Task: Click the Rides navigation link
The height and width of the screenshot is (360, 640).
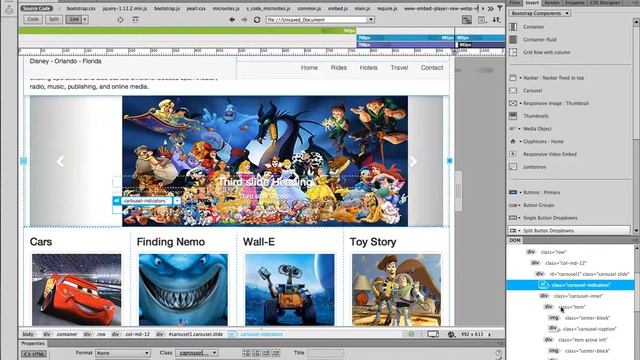Action: coord(339,68)
